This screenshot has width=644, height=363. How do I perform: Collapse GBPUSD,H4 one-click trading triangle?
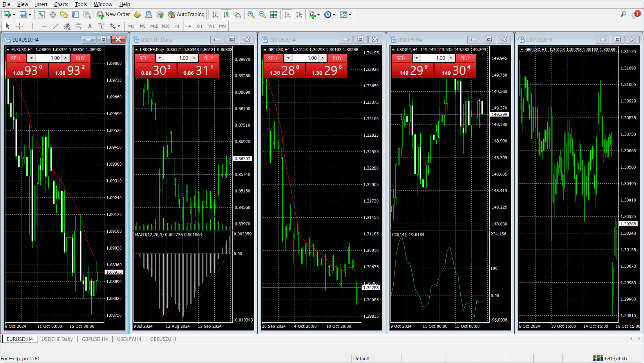[x=265, y=50]
